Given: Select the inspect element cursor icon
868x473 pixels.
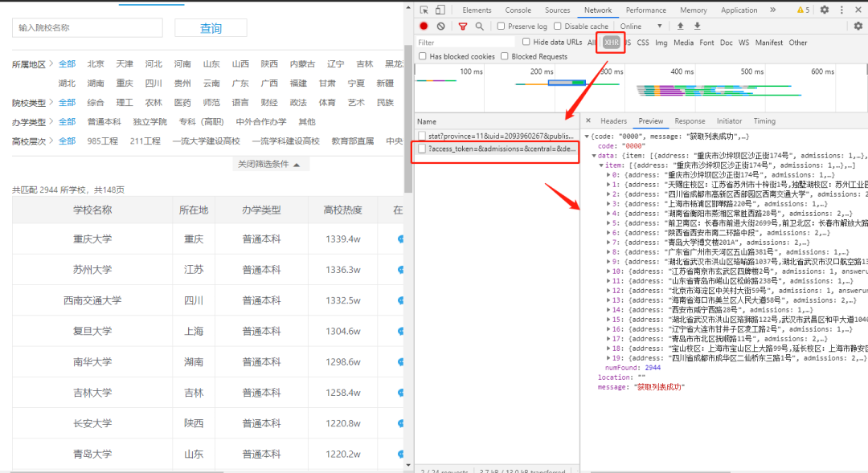Looking at the screenshot, I should pos(424,10).
